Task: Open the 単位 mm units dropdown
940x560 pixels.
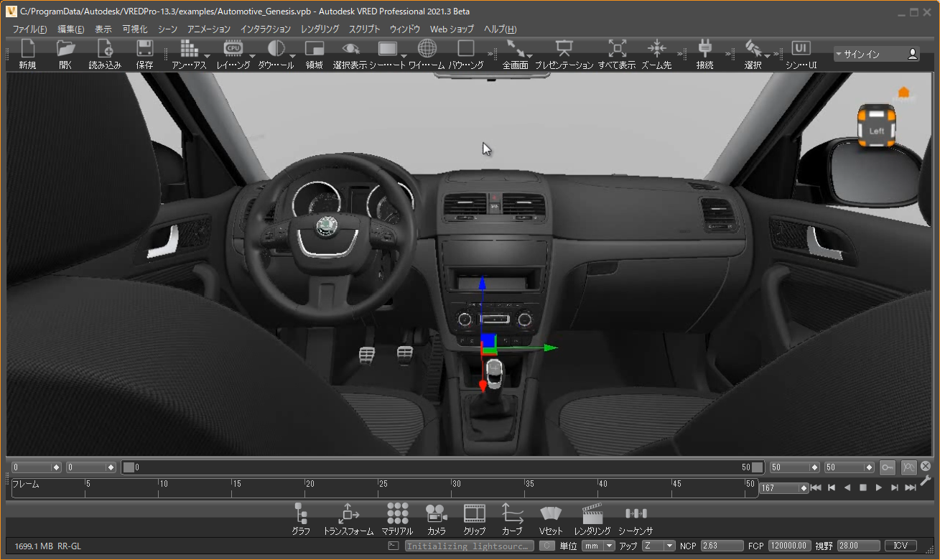Action: pos(598,546)
